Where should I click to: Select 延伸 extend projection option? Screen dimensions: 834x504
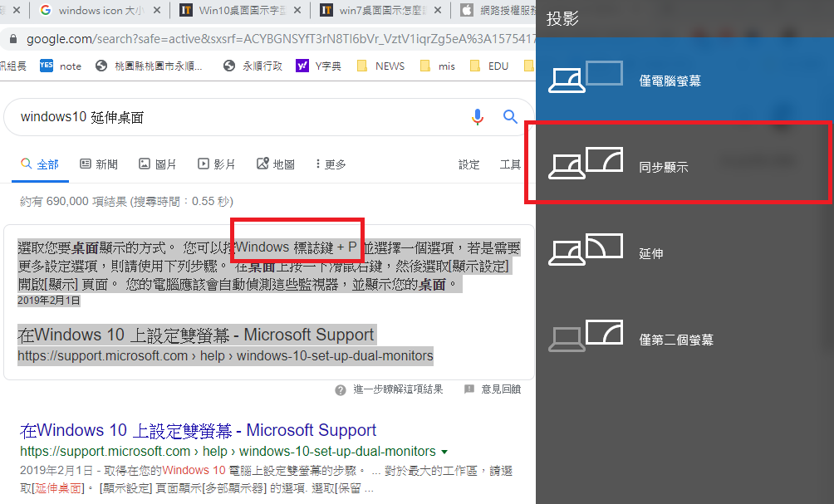pyautogui.click(x=684, y=252)
